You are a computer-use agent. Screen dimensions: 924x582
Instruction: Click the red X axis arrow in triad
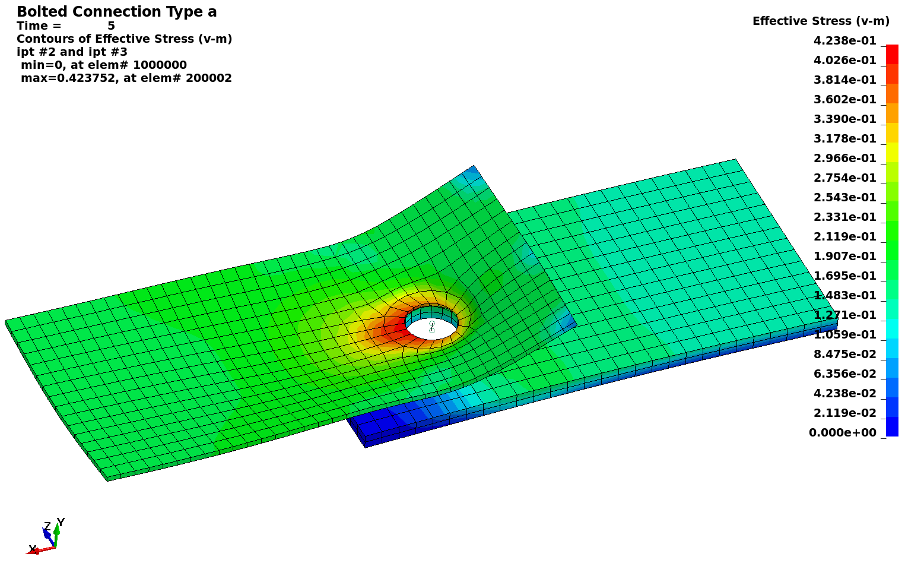pos(37,551)
